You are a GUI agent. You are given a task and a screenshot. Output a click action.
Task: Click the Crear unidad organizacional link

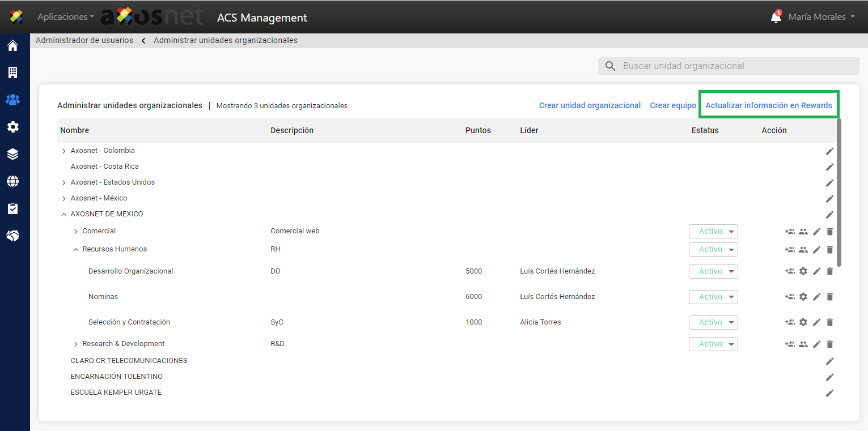click(590, 105)
